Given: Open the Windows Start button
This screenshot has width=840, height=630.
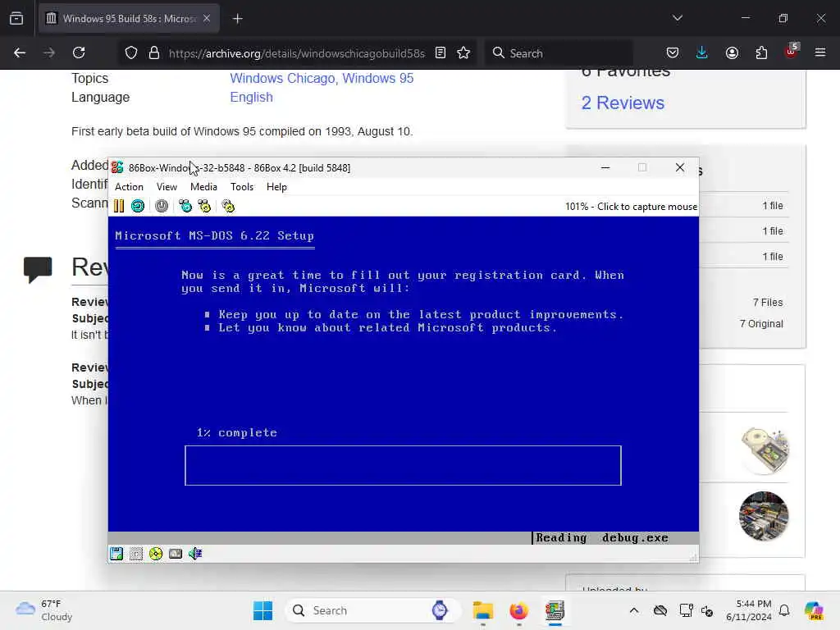Looking at the screenshot, I should point(262,610).
